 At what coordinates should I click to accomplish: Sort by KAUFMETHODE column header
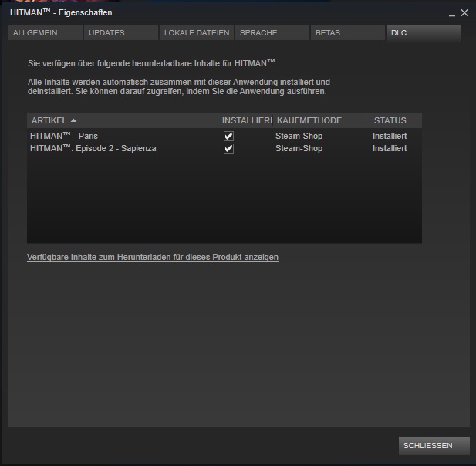point(321,120)
